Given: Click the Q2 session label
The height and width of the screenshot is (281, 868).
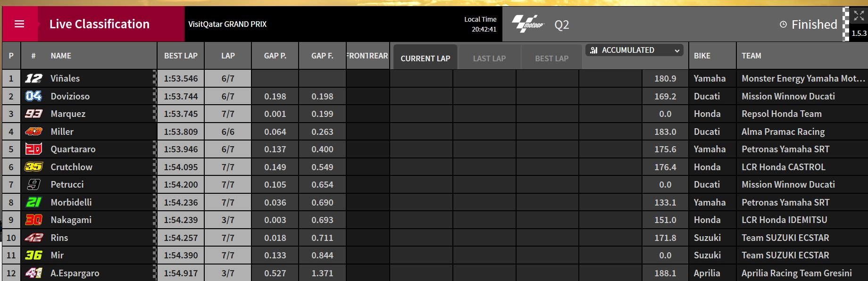Looking at the screenshot, I should click(561, 25).
